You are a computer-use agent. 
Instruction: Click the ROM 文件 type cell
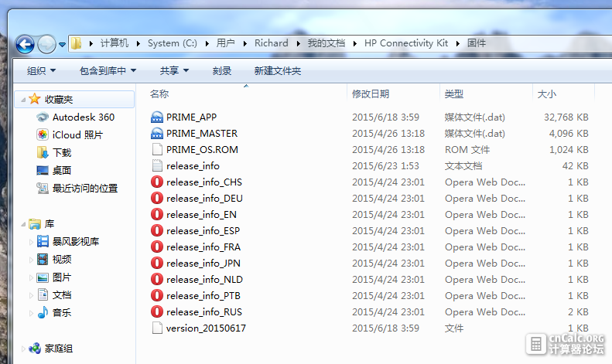click(x=467, y=150)
